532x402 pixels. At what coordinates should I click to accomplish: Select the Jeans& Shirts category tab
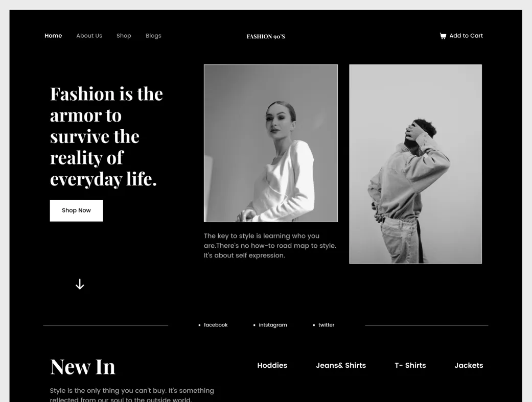pyautogui.click(x=341, y=365)
